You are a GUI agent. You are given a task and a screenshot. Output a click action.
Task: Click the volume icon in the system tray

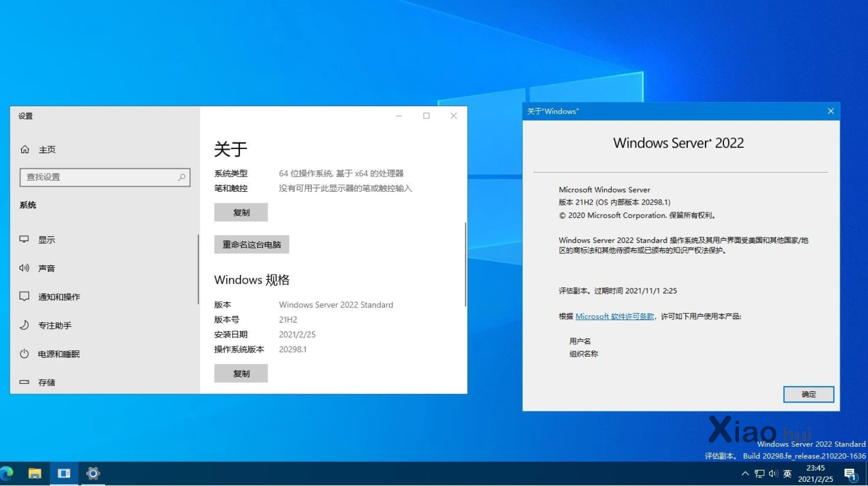773,474
